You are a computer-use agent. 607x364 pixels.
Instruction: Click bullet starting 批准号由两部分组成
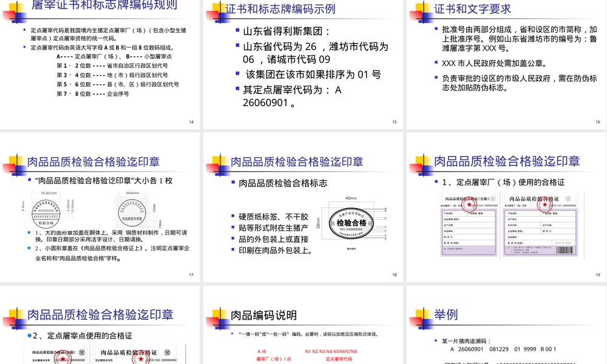coord(519,39)
